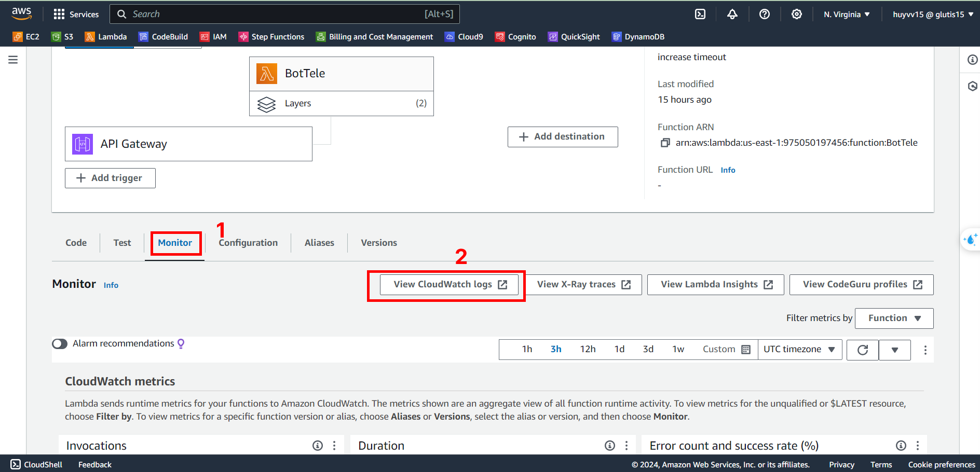Open Error count widget info icon
Image resolution: width=980 pixels, height=472 pixels.
click(901, 446)
